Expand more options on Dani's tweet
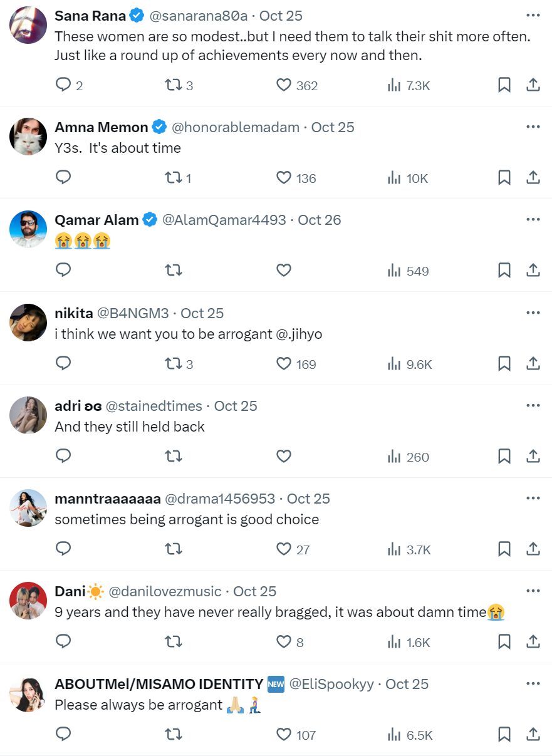This screenshot has width=552, height=756. coord(533,591)
